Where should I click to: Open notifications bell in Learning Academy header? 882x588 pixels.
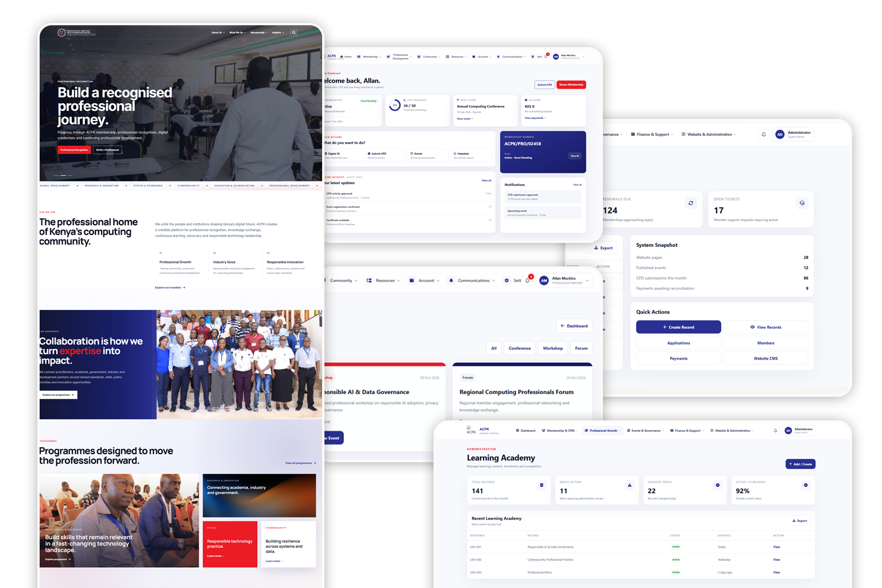coord(775,431)
